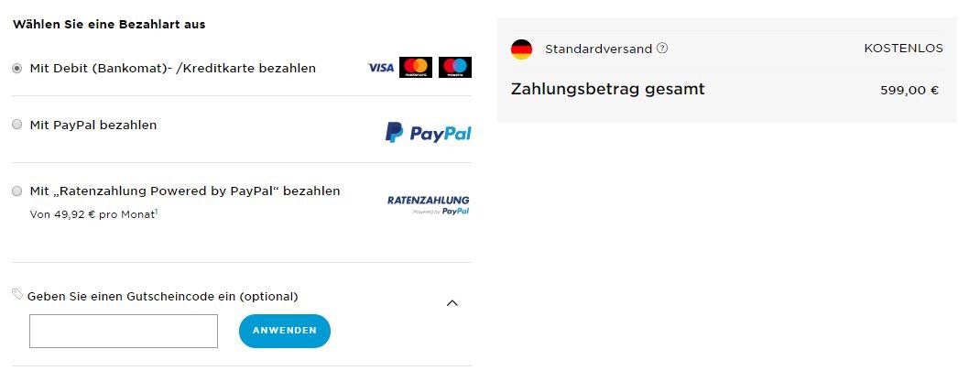980x371 pixels.
Task: Collapse the Gutscheincode section chevron
Action: point(452,303)
